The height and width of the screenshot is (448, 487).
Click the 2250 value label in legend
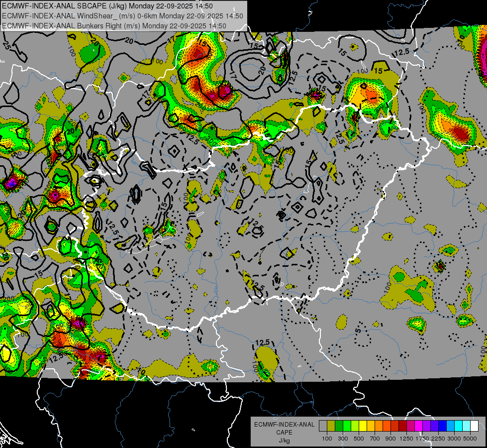(x=438, y=438)
